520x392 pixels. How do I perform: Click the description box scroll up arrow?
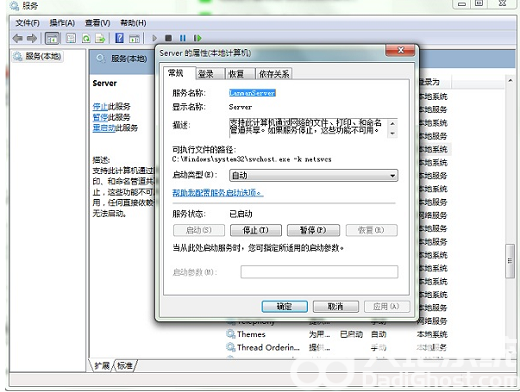[x=392, y=123]
